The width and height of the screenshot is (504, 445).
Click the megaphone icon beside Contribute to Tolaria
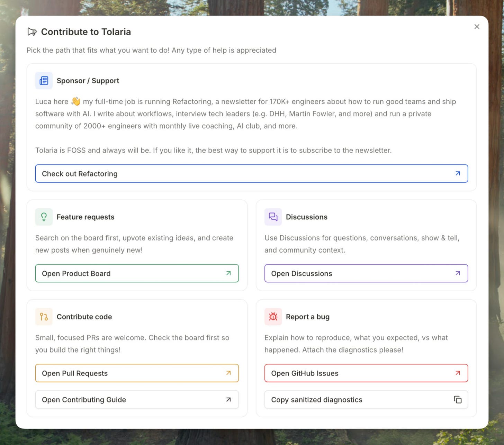32,32
